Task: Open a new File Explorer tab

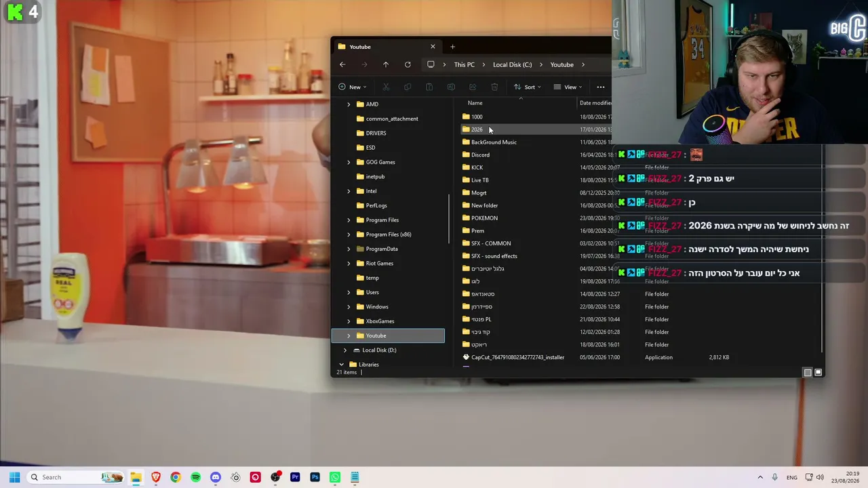Action: 452,47
